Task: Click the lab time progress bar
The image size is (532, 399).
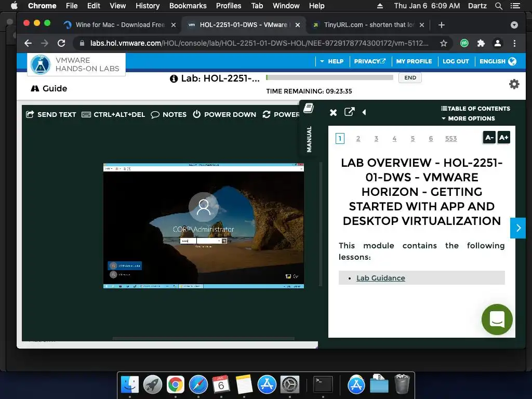Action: (x=329, y=77)
